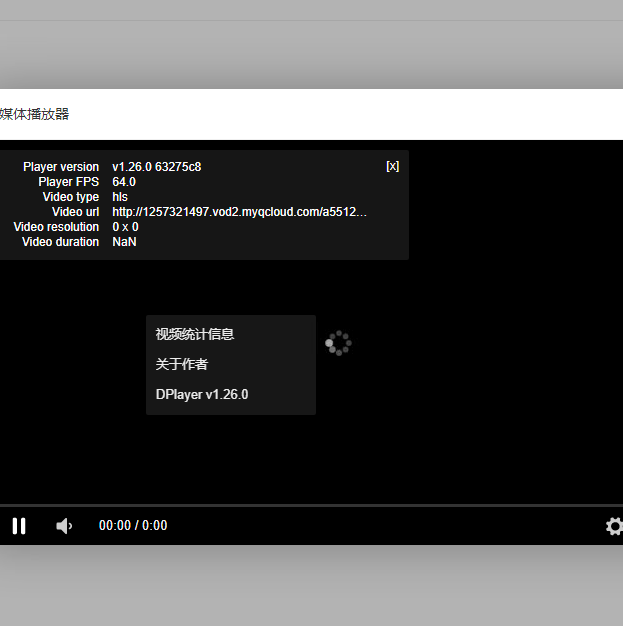Select 视频统计信息 from context menu

point(195,335)
